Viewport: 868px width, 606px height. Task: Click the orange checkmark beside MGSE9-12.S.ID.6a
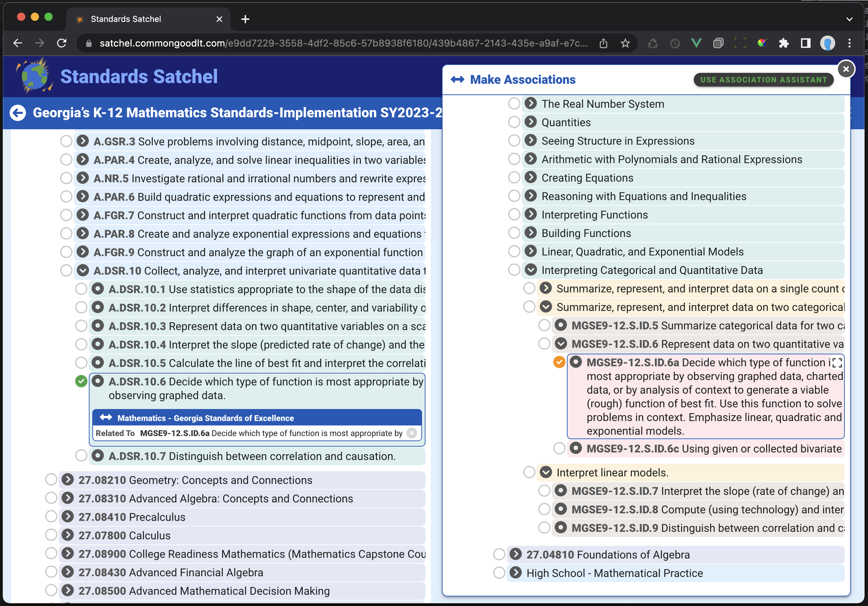[558, 362]
